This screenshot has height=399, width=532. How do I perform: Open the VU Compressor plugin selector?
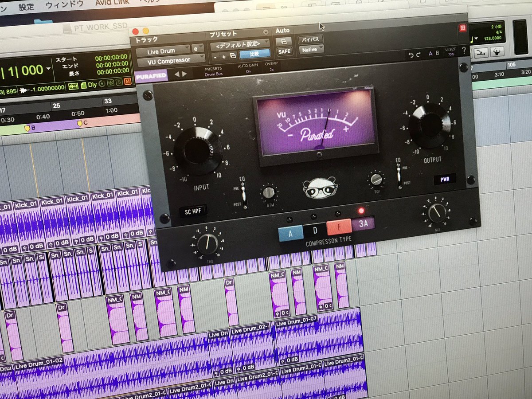click(170, 60)
